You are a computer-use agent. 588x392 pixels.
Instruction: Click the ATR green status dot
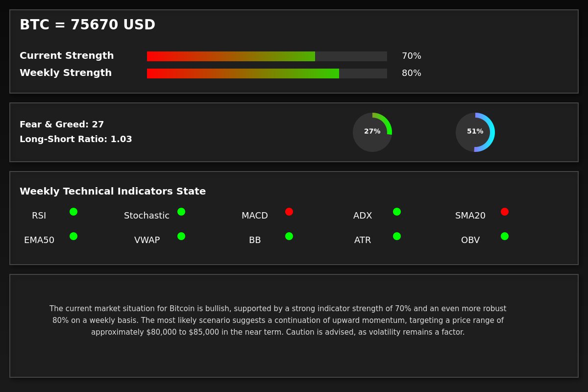pyautogui.click(x=397, y=236)
